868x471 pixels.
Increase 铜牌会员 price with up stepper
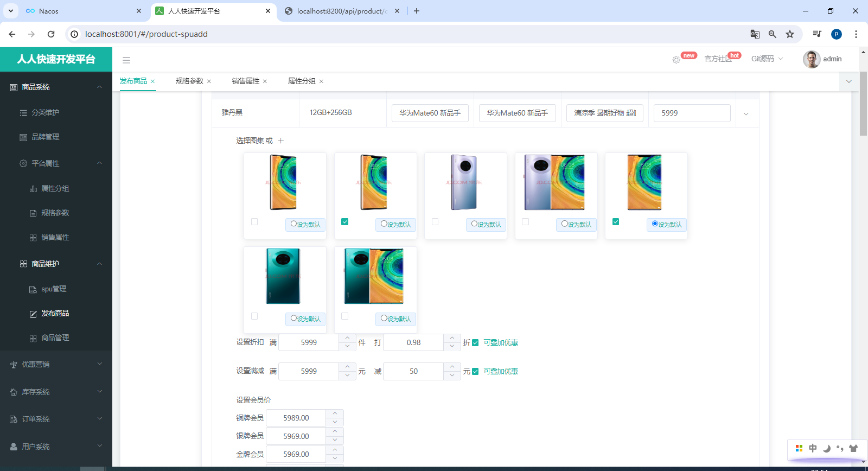(335, 414)
